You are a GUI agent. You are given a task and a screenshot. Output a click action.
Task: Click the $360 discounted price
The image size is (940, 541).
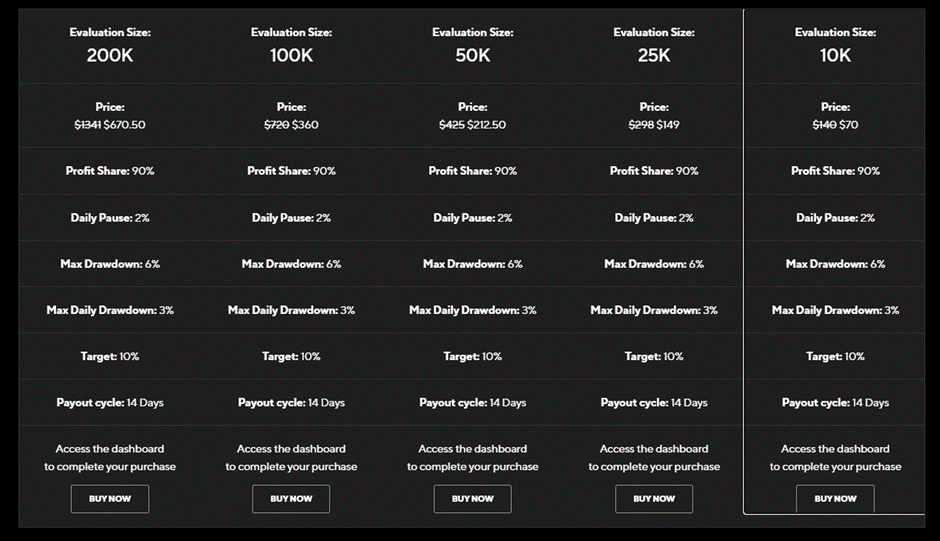pyautogui.click(x=305, y=125)
